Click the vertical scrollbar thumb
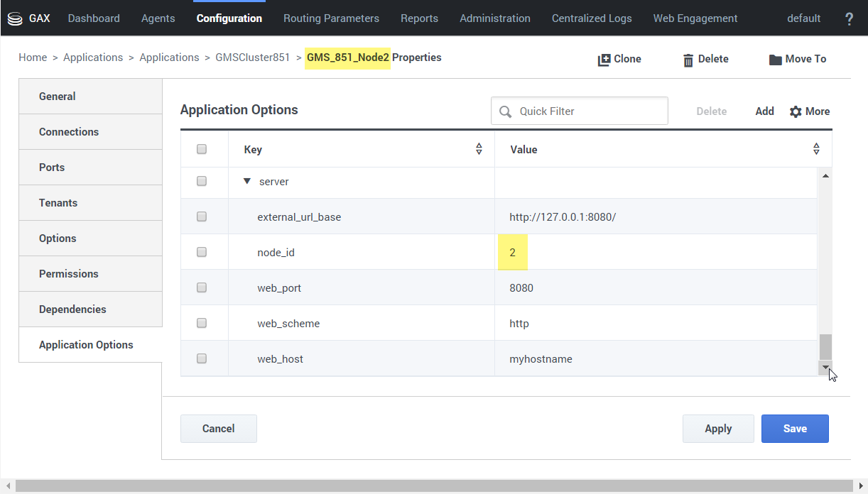The image size is (868, 494). [x=825, y=347]
